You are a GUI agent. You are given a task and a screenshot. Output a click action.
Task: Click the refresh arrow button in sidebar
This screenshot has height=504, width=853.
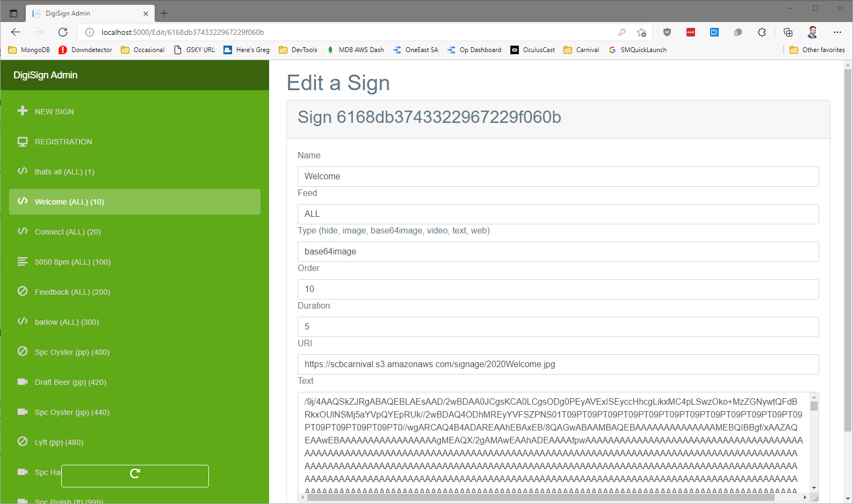pyautogui.click(x=135, y=476)
